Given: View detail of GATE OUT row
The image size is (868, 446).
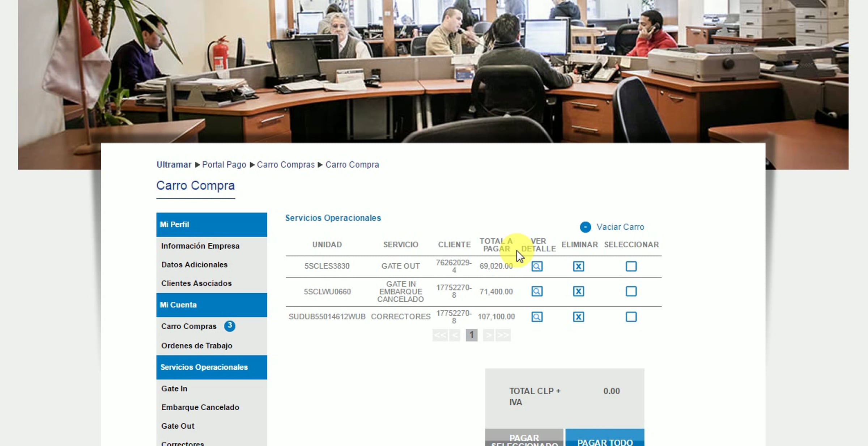Looking at the screenshot, I should (x=537, y=267).
